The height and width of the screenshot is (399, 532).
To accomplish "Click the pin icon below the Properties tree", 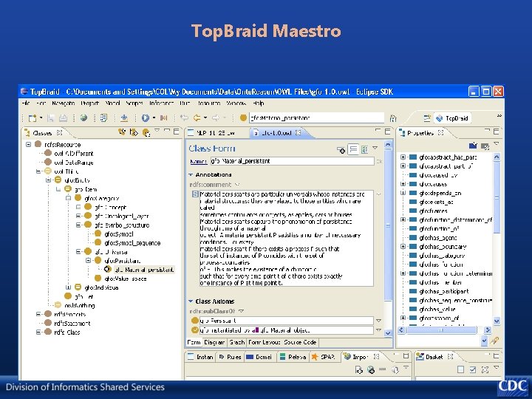I will (494, 341).
